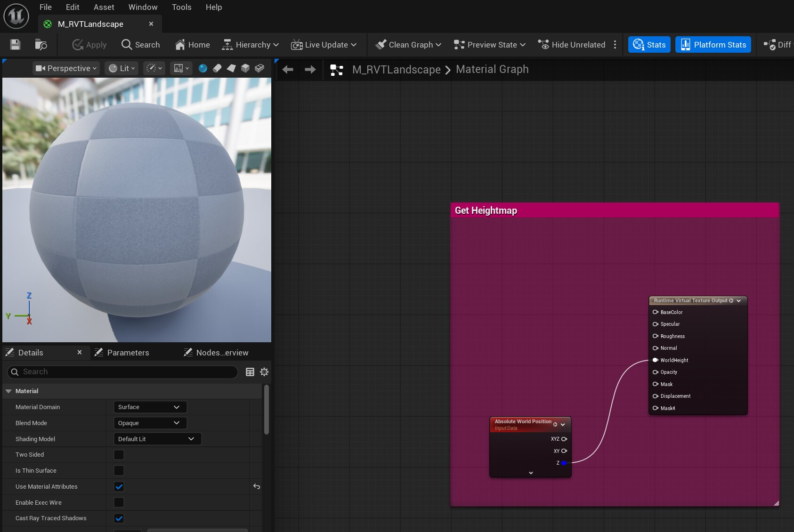Browse to asset in Content Browser
794x532 pixels.
(x=41, y=44)
